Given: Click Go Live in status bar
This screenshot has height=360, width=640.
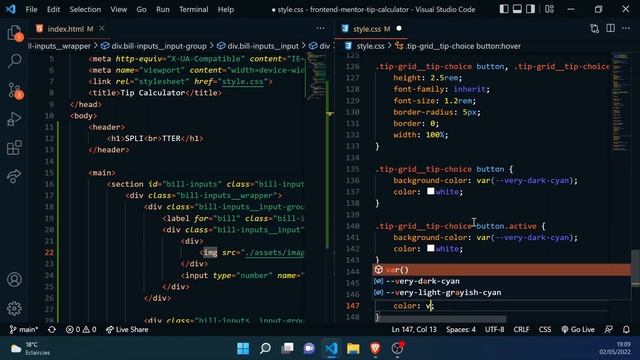Looking at the screenshot, I should click(x=578, y=329).
